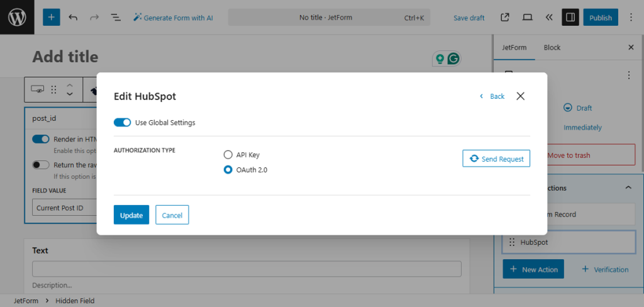Click the Cancel button
The image size is (644, 307).
[172, 215]
